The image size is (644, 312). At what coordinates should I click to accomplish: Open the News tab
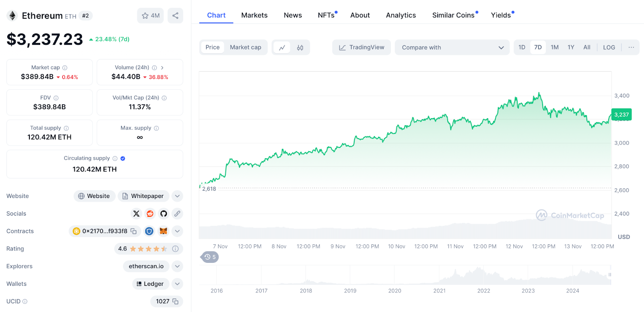[293, 15]
